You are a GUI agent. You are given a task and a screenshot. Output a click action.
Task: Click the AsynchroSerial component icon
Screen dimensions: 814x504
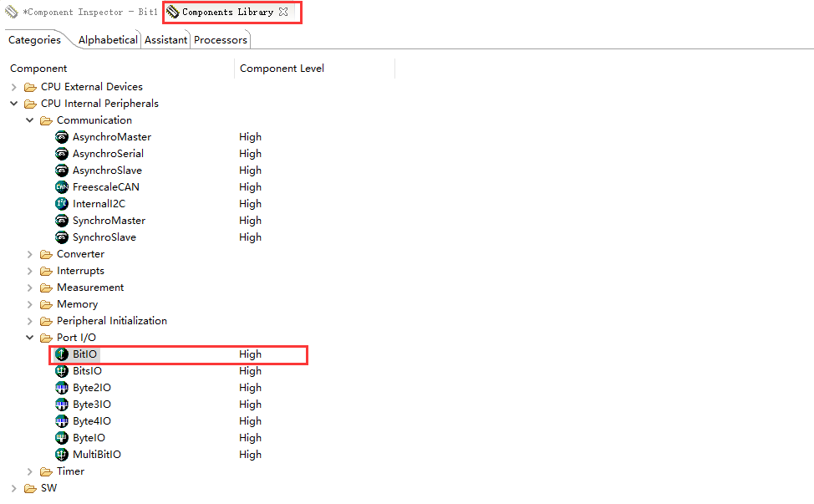pos(62,154)
